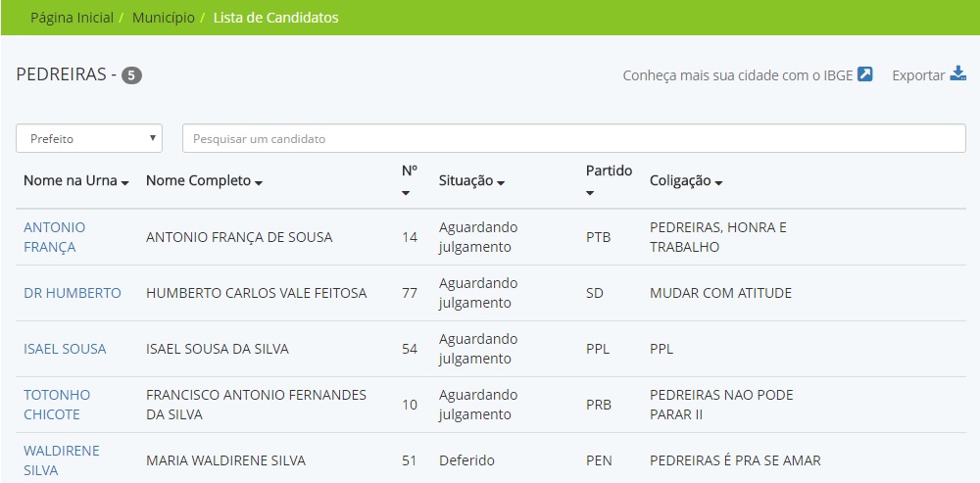This screenshot has height=483, width=980.
Task: Click the Exportar link text
Action: click(918, 75)
